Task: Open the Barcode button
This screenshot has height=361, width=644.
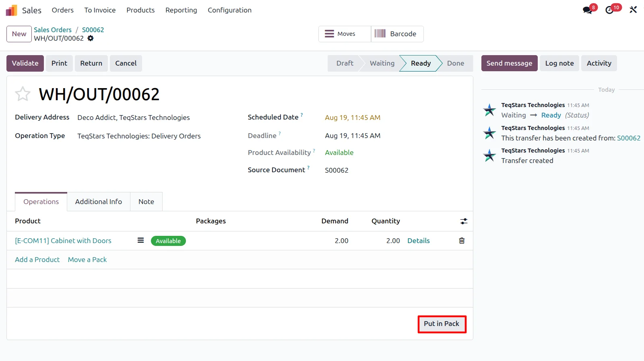Action: 397,34
